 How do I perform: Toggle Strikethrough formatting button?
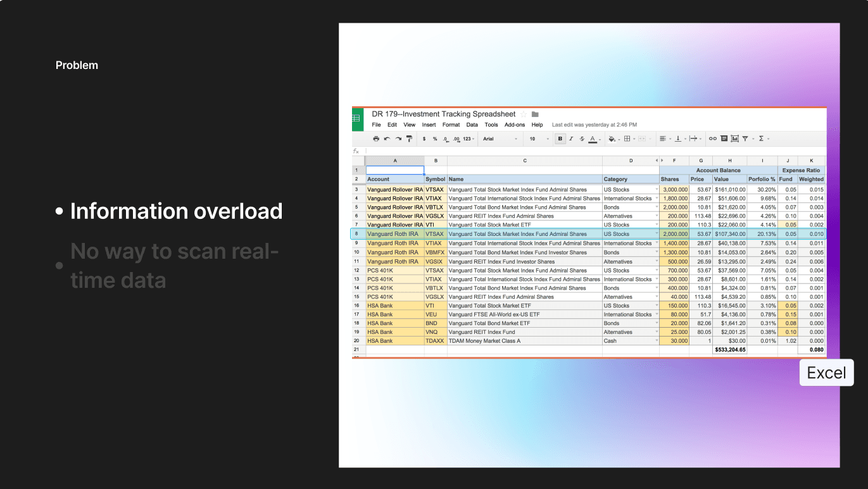(x=582, y=139)
